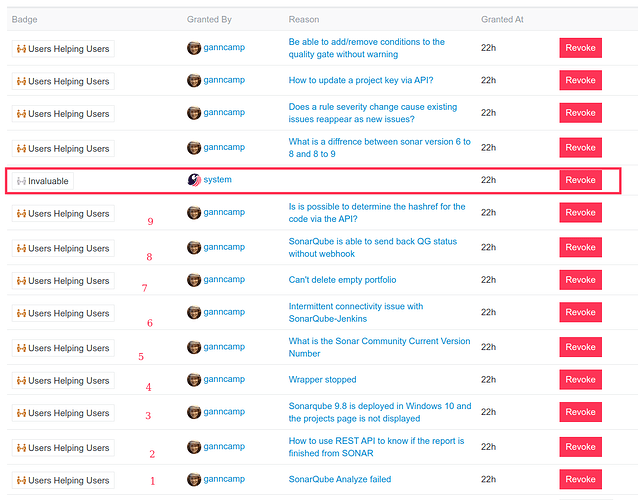Open topic 'How to use REST API to know if the report'
The width and height of the screenshot is (638, 500).
coord(376,447)
